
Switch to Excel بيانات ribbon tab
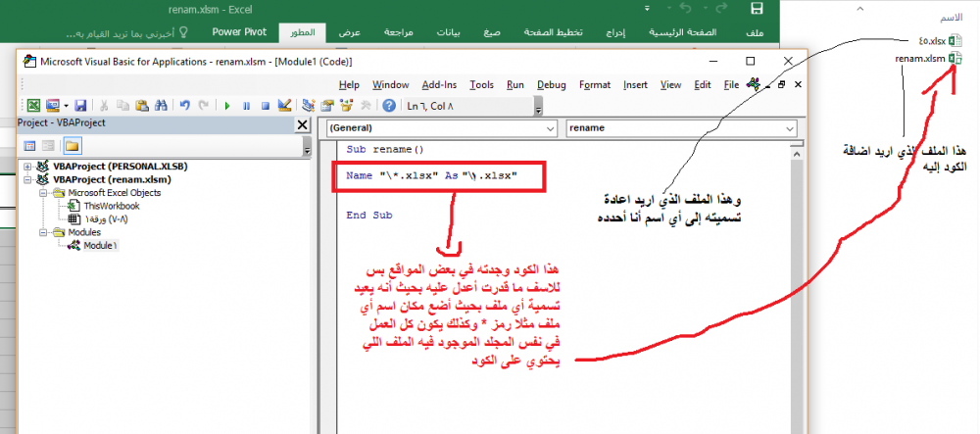(448, 32)
